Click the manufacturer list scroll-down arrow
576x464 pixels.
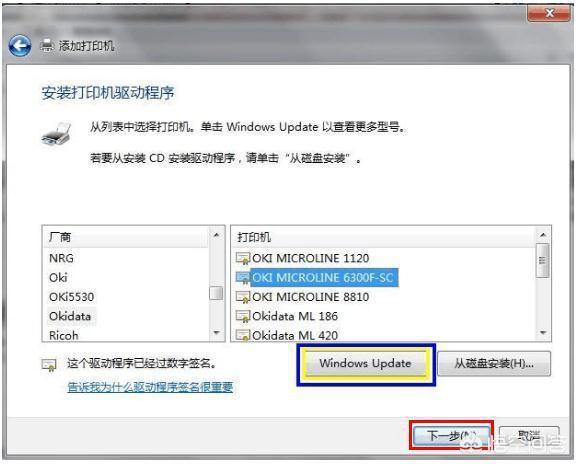coord(216,333)
